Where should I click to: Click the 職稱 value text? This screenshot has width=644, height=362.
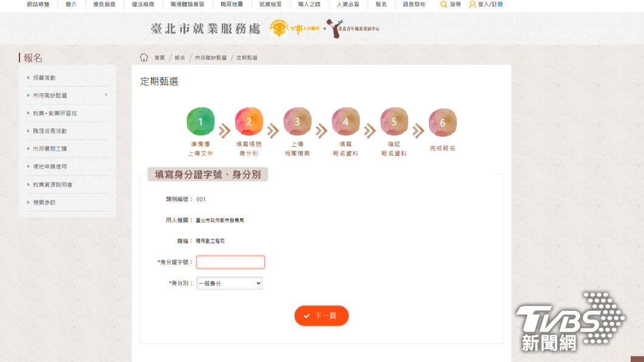[x=210, y=241]
